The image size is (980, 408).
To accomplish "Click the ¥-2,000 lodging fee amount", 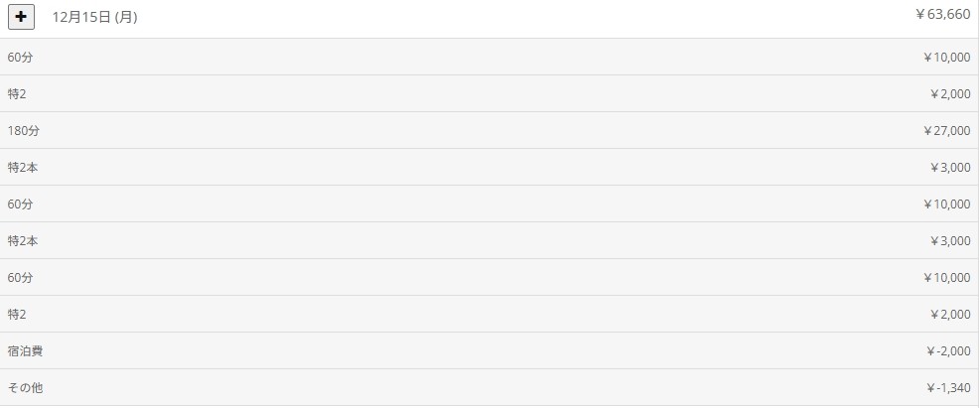I will [949, 351].
